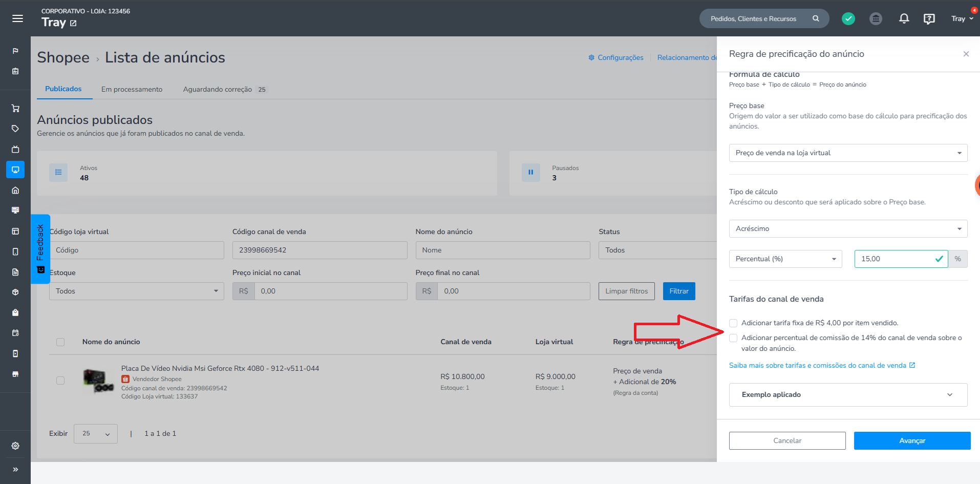The height and width of the screenshot is (484, 980).
Task: Open the layout template sidebar icon
Action: click(15, 231)
